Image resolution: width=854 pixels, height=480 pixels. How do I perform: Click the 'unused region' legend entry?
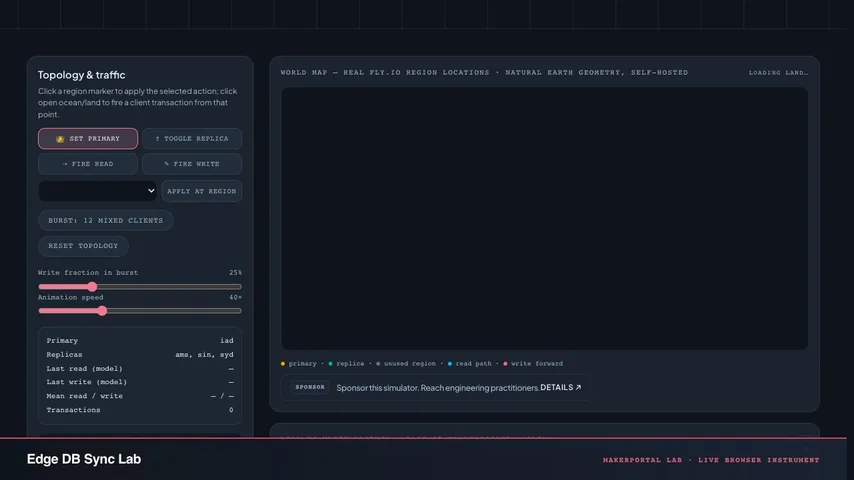[x=406, y=363]
